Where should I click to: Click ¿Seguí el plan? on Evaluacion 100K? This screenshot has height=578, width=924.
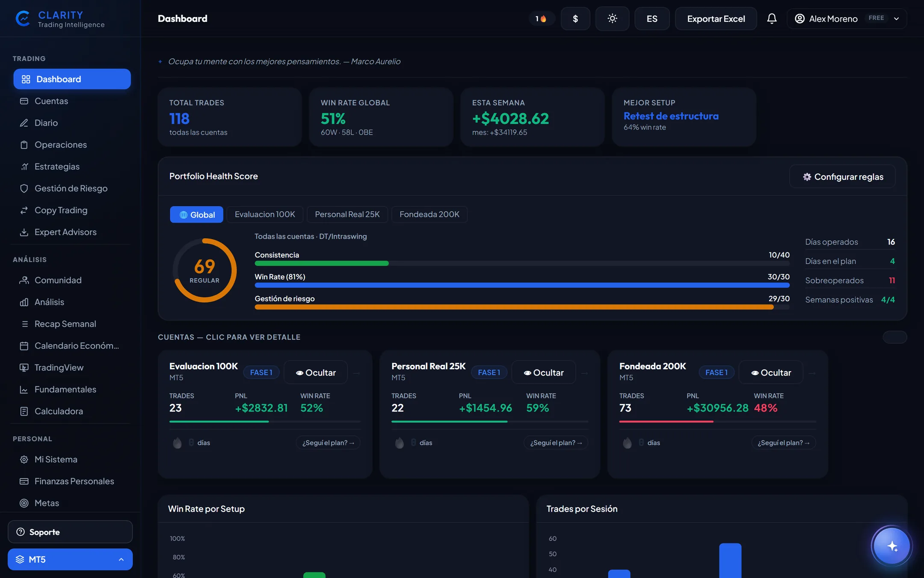(x=328, y=442)
